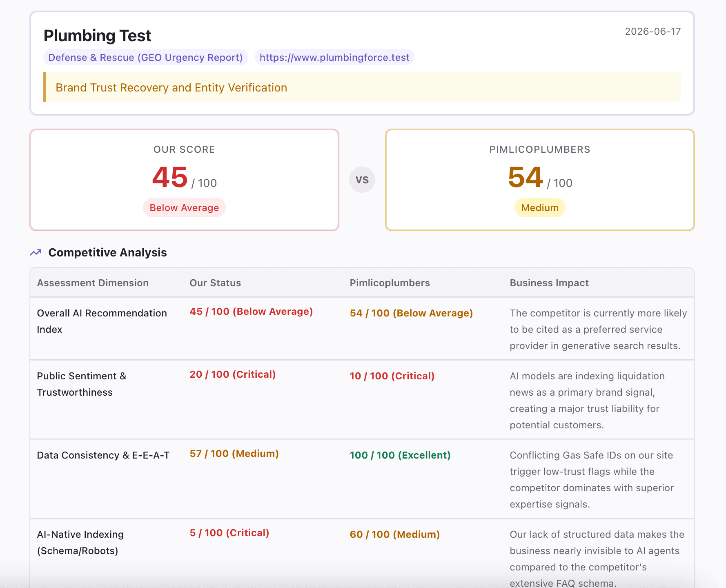
Task: Click the report date 2026-06-17
Action: pyautogui.click(x=653, y=31)
